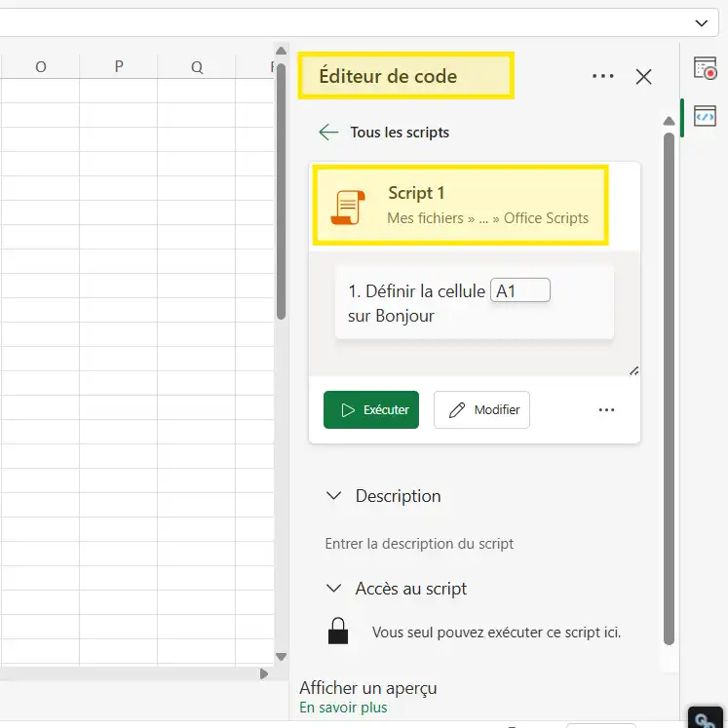Viewport: 728px width, 728px height.
Task: Select the Script 1 title
Action: [x=416, y=193]
